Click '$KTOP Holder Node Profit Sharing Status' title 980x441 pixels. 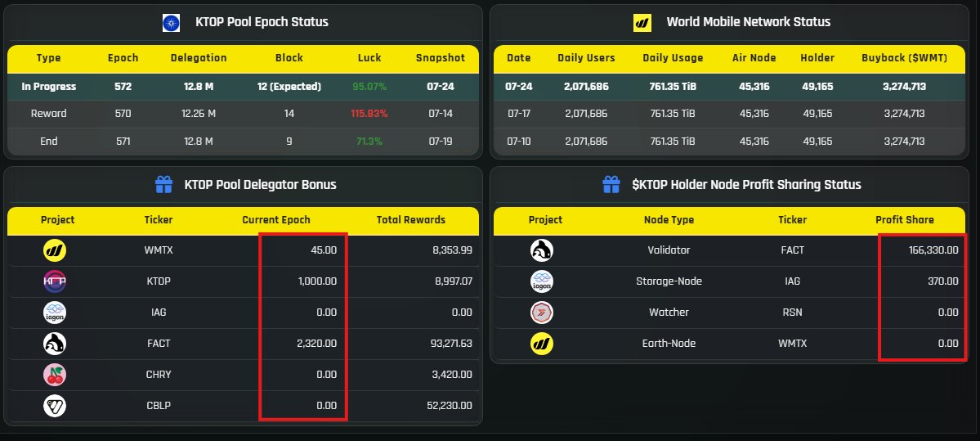coord(746,185)
